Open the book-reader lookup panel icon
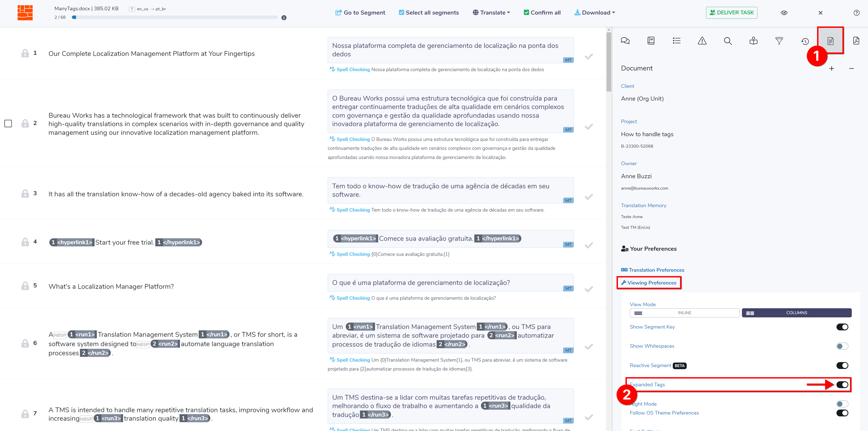Viewport: 868px width, 431px height. (753, 41)
